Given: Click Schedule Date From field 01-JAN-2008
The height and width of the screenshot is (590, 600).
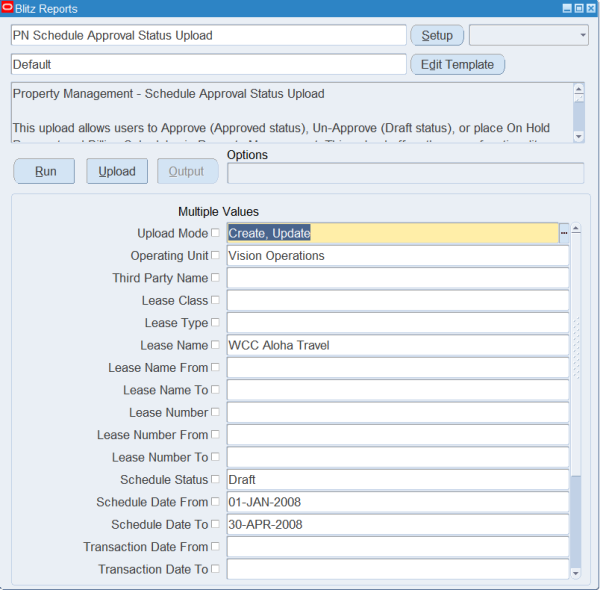Looking at the screenshot, I should coord(398,502).
